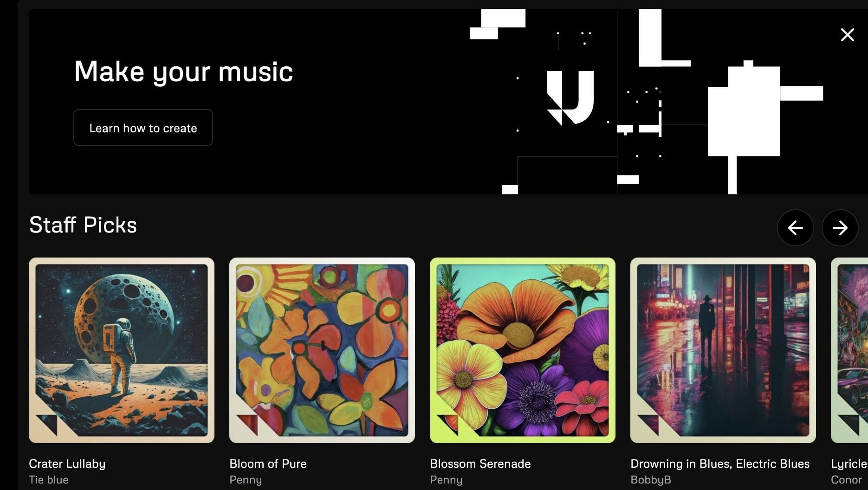Screen dimensions: 868x490
Task: Open the Drowning in Blues city cover
Action: pos(723,350)
